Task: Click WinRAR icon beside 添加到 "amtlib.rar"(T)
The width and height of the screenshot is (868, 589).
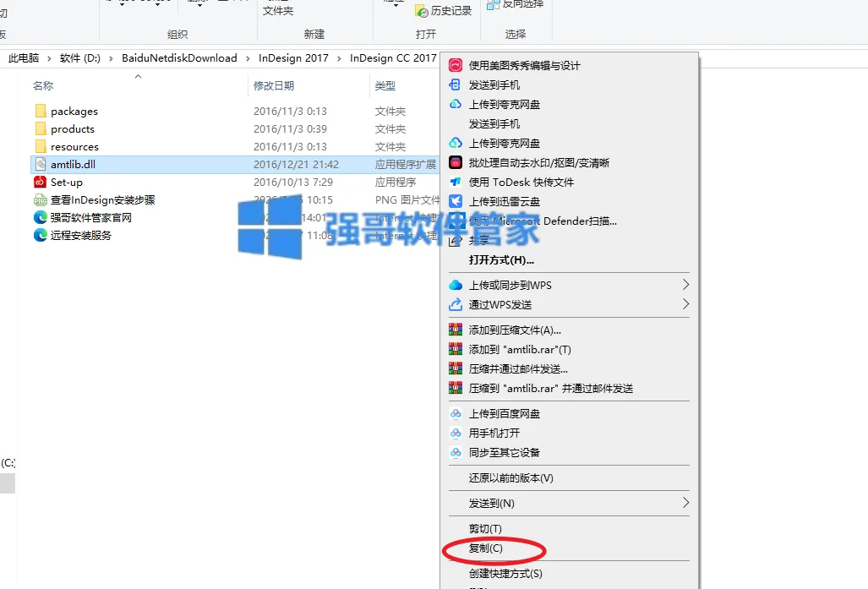Action: coord(455,349)
